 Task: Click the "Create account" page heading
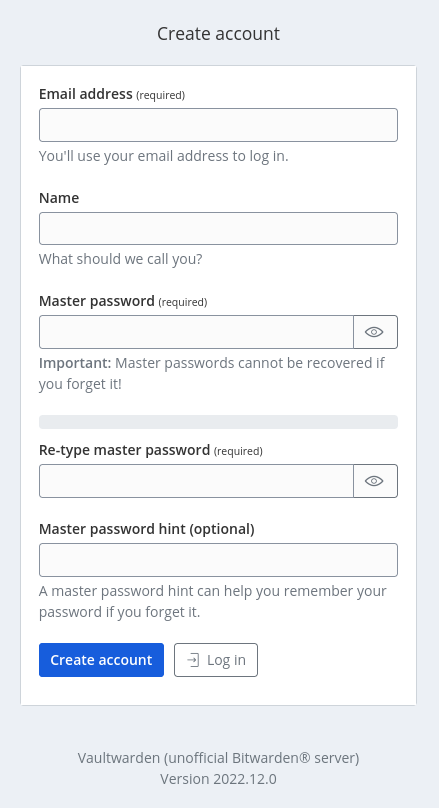(218, 33)
